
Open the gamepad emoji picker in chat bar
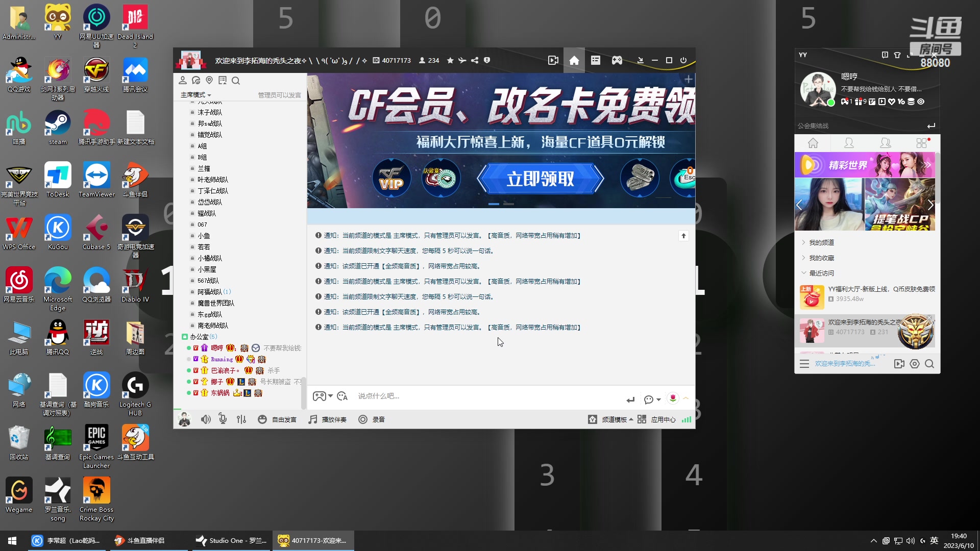click(x=319, y=396)
